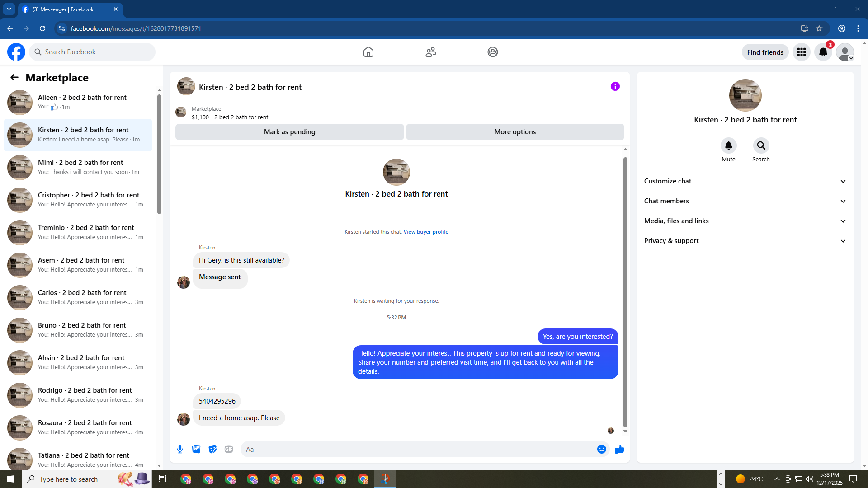
Task: Click Mark as pending button
Action: (x=289, y=132)
